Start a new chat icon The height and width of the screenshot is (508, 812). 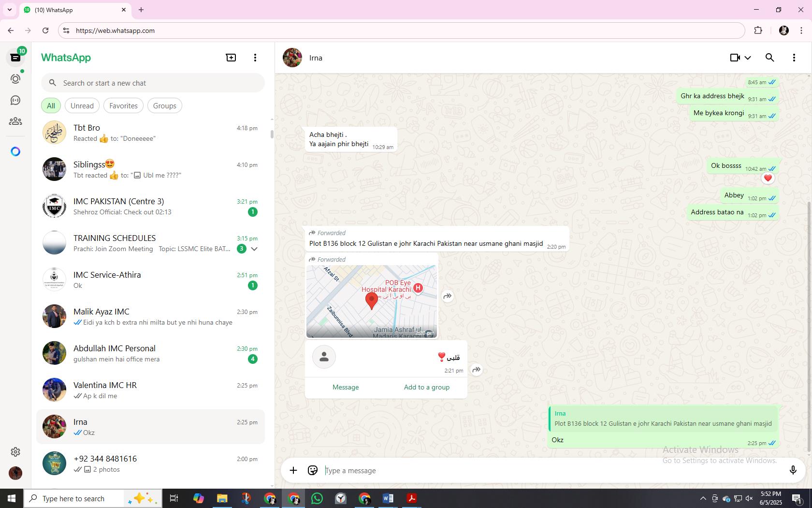231,58
